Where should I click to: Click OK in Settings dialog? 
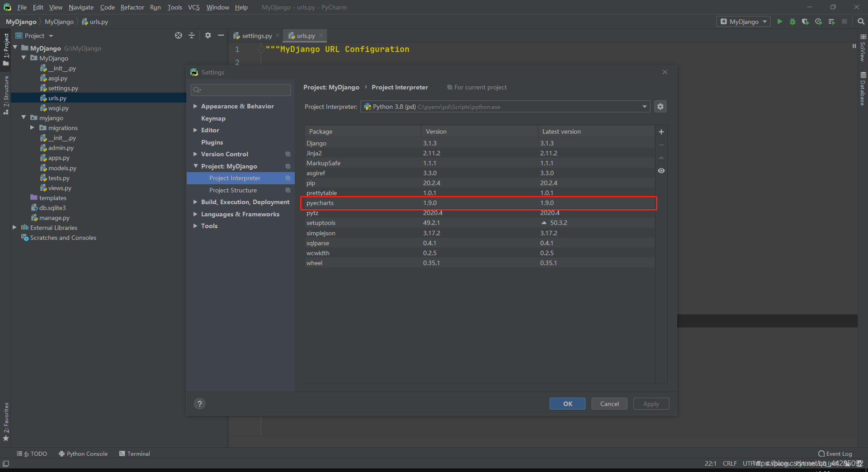tap(567, 404)
